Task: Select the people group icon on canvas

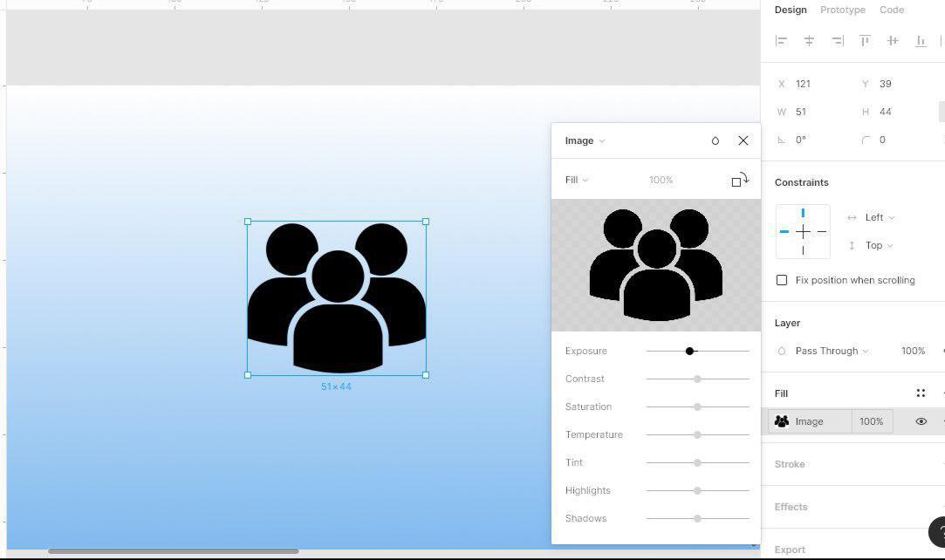Action: pos(336,298)
